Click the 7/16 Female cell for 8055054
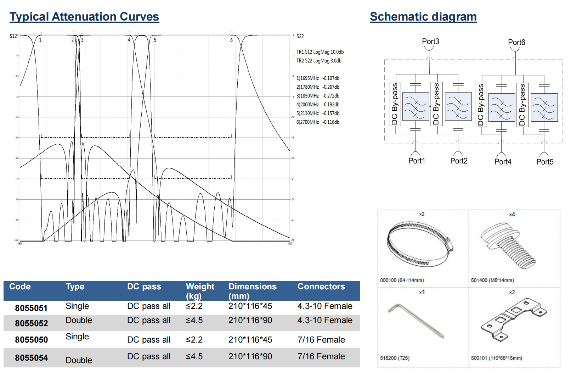This screenshot has width=588, height=383. click(321, 356)
